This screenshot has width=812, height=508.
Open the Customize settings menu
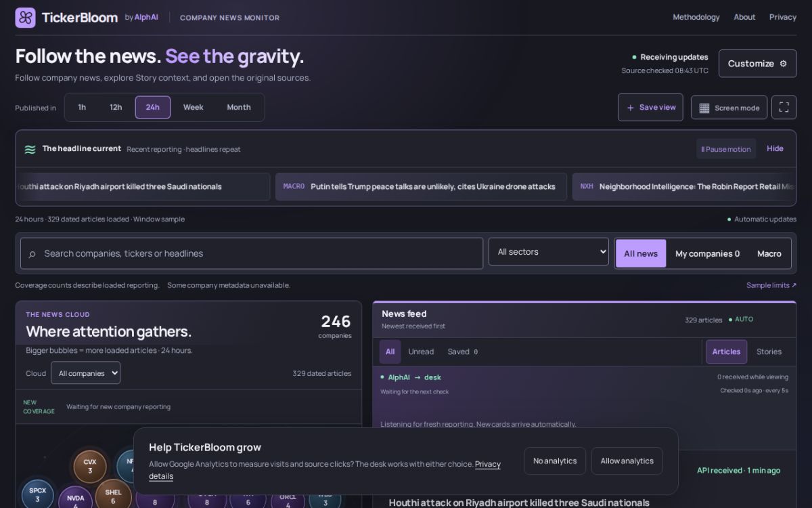tap(757, 64)
